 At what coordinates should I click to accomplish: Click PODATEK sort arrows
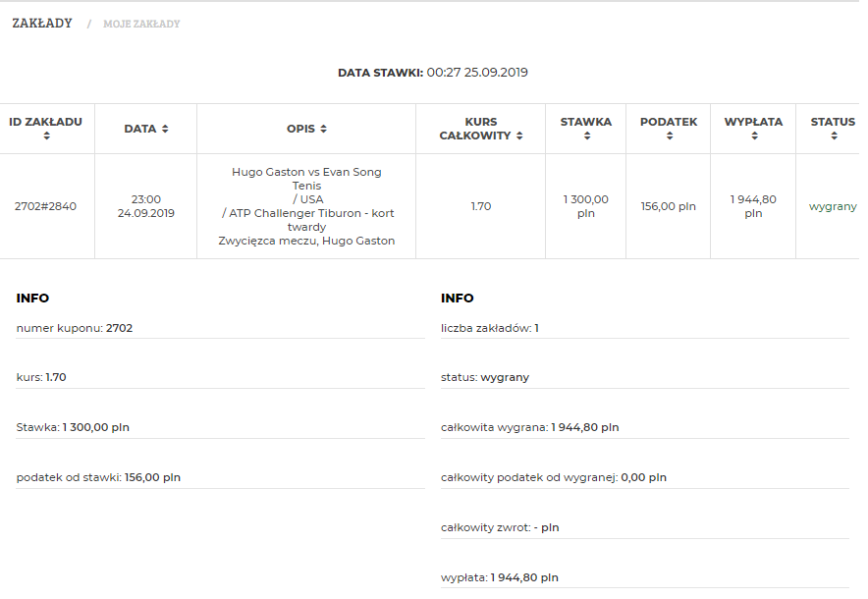click(670, 136)
